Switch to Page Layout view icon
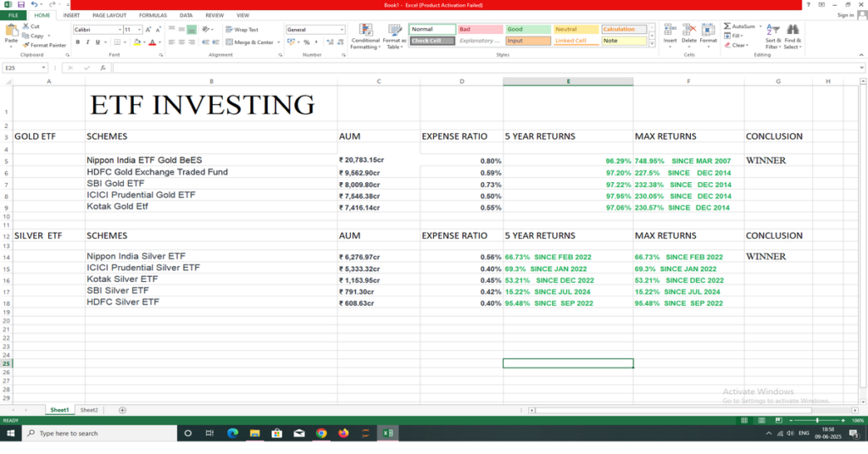The height and width of the screenshot is (454, 868). click(762, 421)
